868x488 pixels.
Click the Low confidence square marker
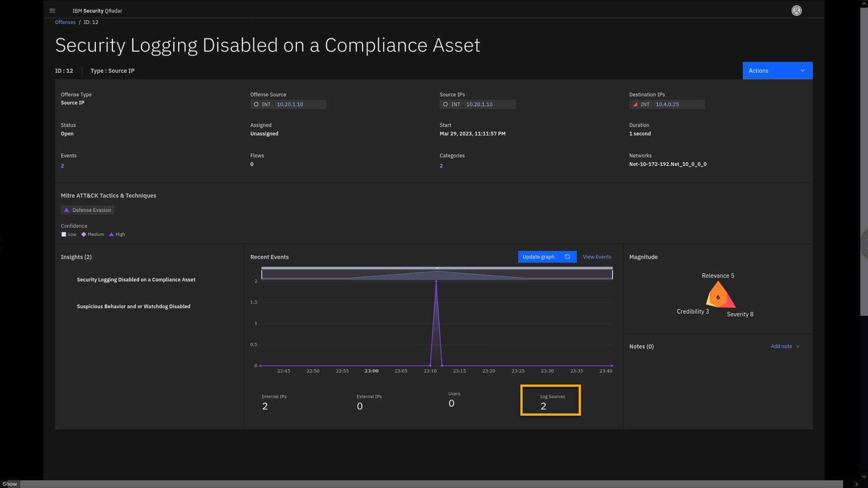(x=64, y=235)
